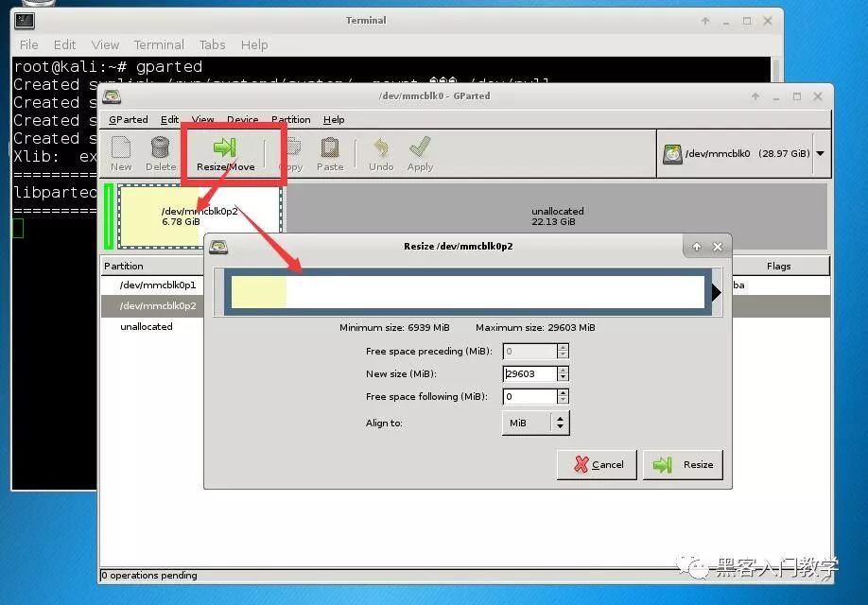Click New size spinner arrows
The width and height of the screenshot is (868, 605).
[563, 373]
